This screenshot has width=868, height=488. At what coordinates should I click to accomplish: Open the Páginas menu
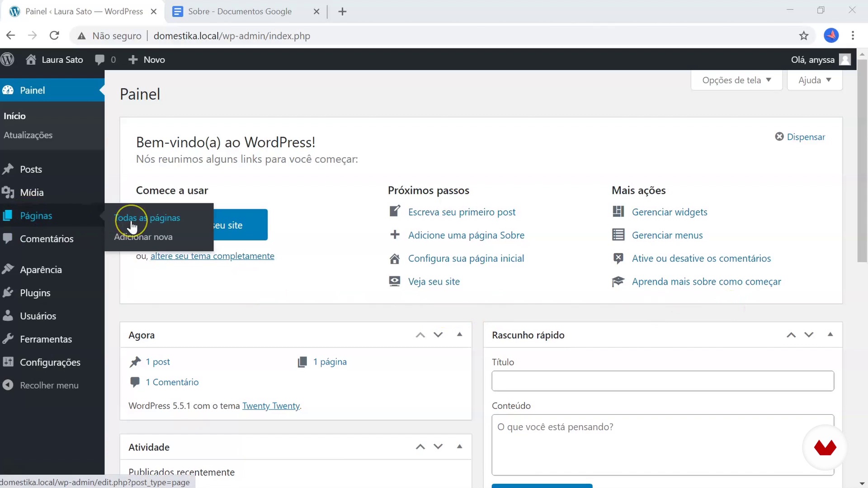pos(36,216)
